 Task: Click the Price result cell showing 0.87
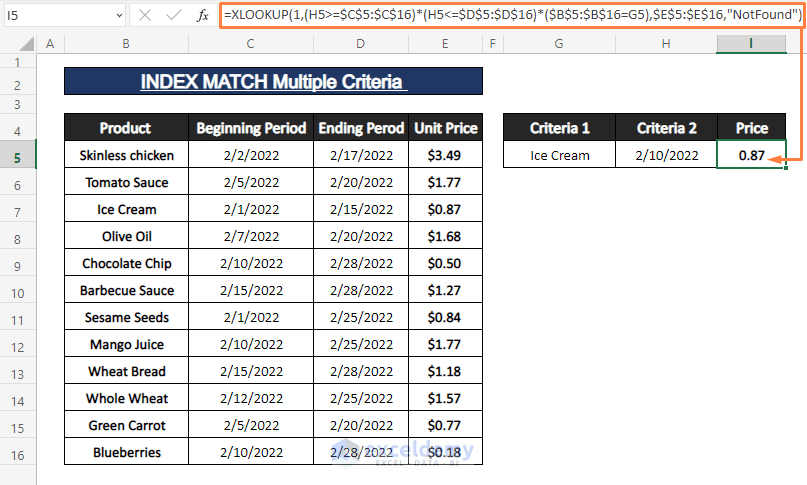pyautogui.click(x=751, y=155)
